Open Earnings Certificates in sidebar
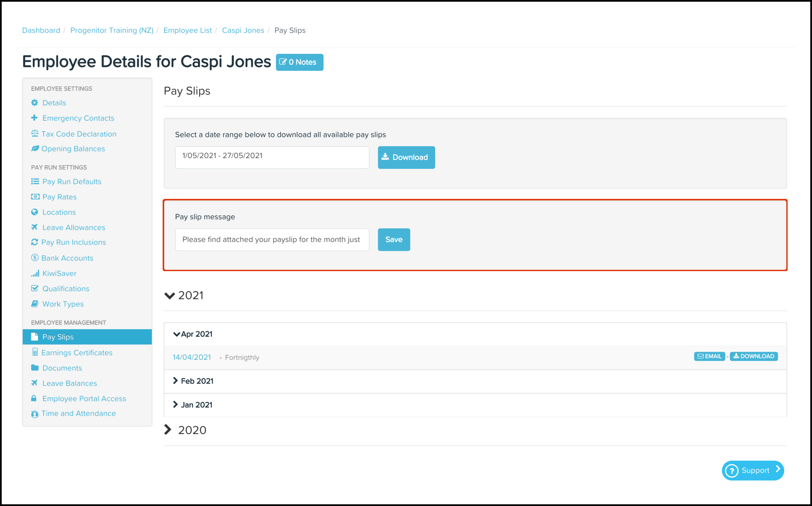812x506 pixels. click(x=76, y=352)
